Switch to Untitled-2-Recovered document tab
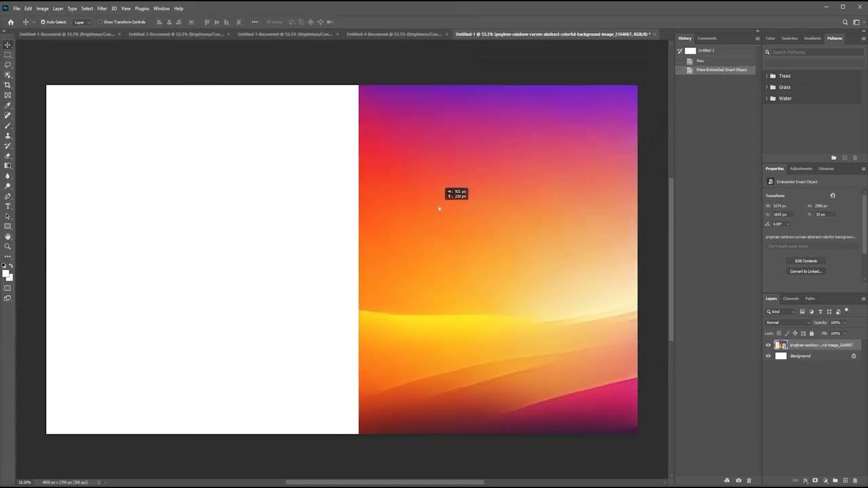This screenshot has width=868, height=488. [176, 34]
